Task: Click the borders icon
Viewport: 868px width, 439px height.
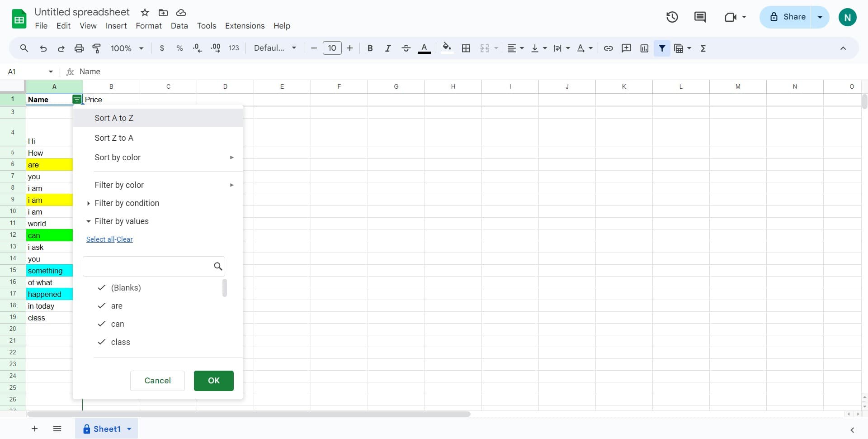Action: 466,48
